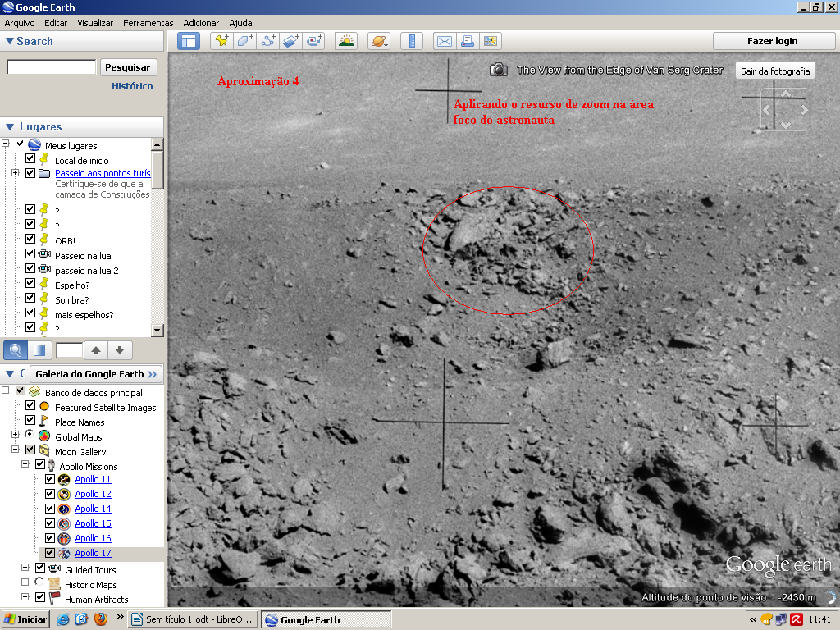Toggle the Espelho? placemark checkbox
Screen dimensions: 840x630
[x=30, y=283]
